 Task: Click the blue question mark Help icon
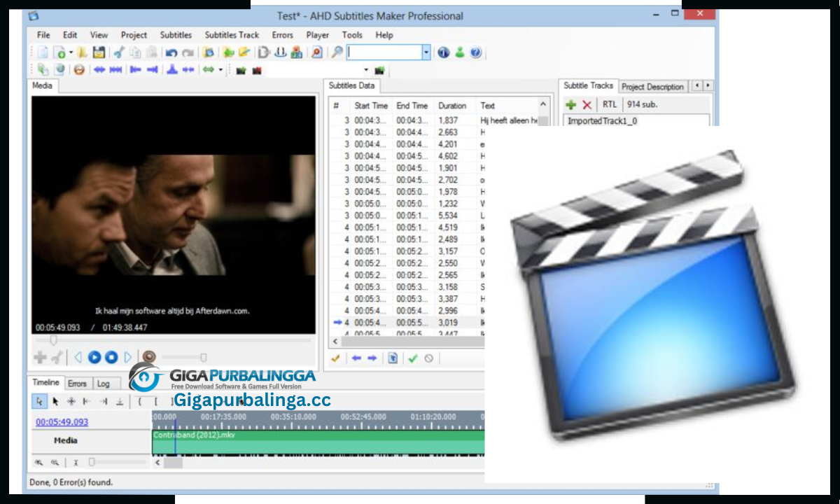point(476,52)
